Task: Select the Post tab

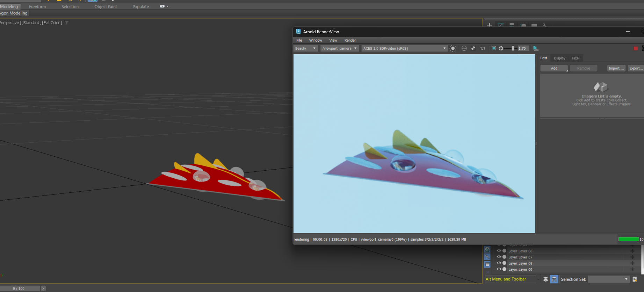Action: (x=544, y=58)
